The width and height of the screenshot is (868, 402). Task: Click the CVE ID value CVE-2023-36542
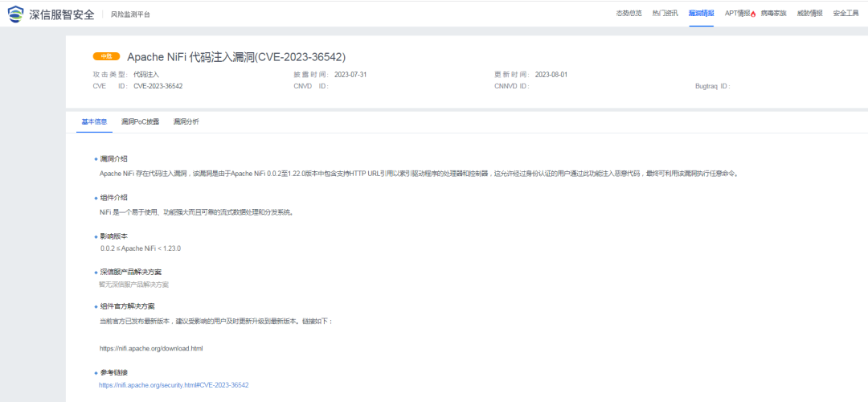click(158, 86)
